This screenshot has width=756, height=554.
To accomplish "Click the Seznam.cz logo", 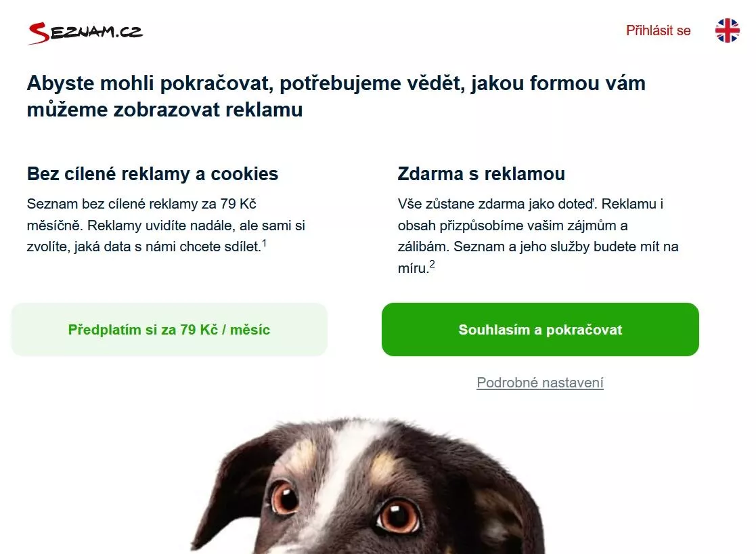I will coord(85,33).
